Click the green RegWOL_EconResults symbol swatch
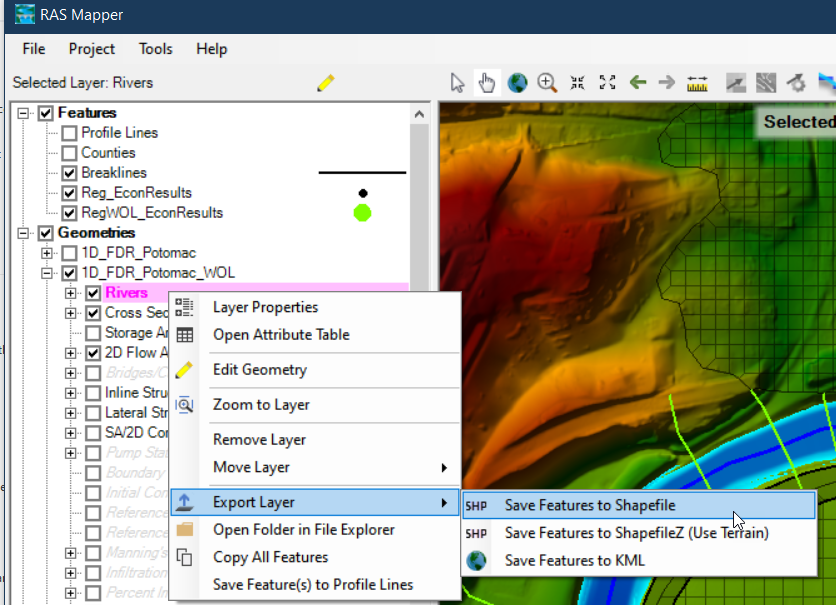 point(362,212)
